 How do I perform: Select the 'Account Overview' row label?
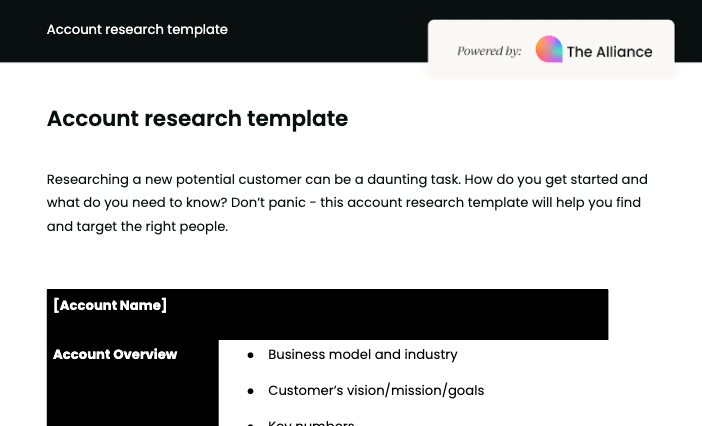[115, 354]
